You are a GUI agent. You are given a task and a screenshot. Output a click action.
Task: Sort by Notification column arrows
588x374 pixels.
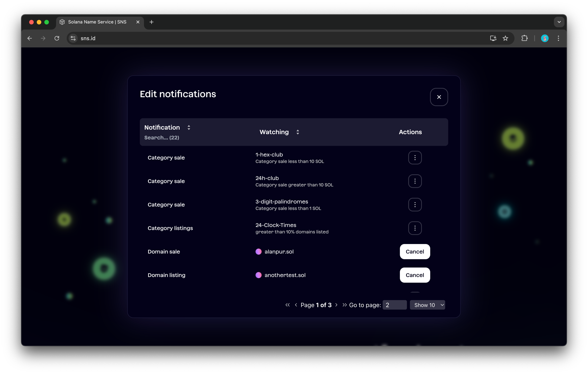[189, 127]
